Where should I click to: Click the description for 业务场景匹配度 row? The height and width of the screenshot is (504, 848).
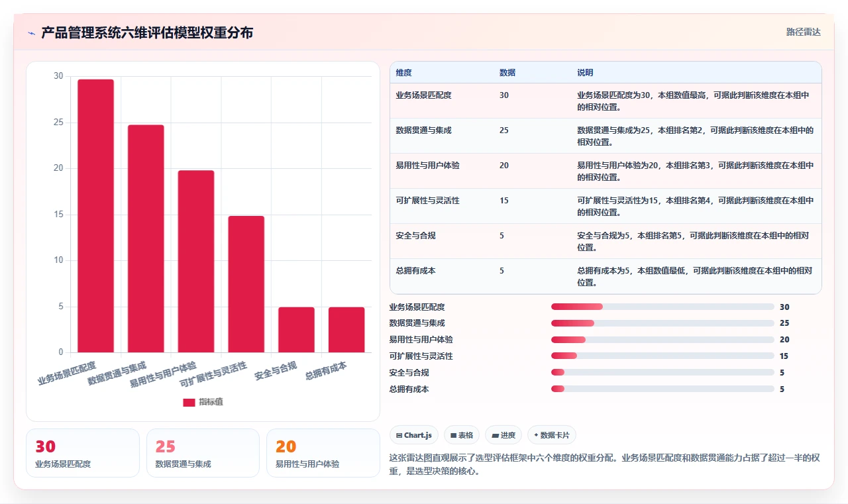click(694, 101)
